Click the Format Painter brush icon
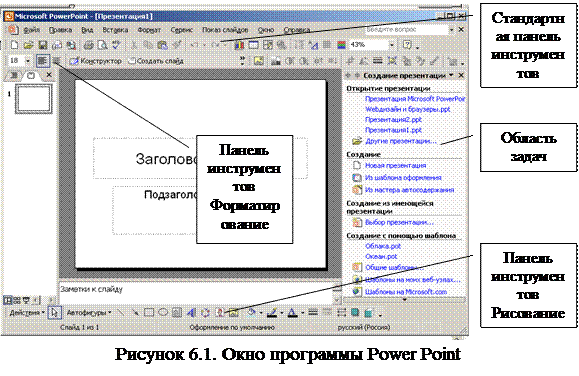 tap(177, 45)
